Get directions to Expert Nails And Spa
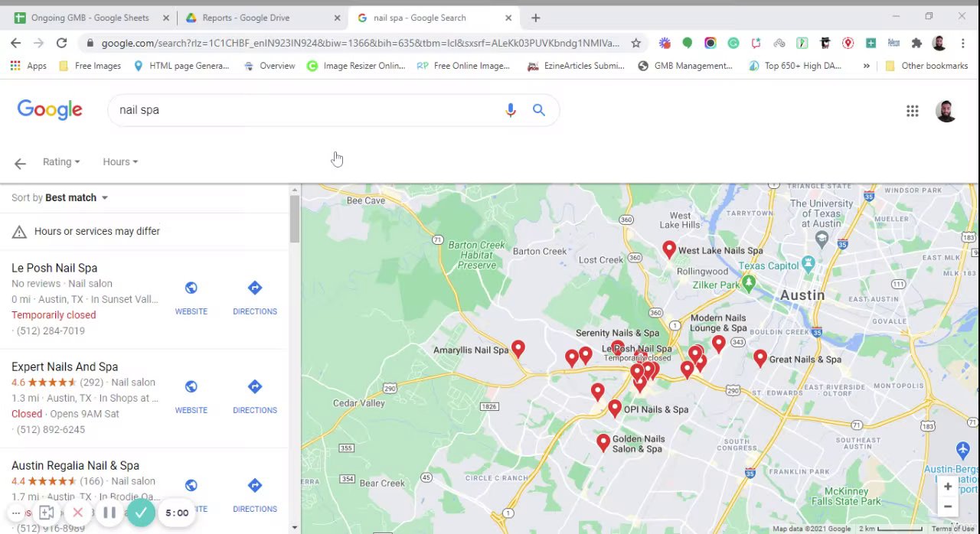The height and width of the screenshot is (534, 980). click(255, 386)
